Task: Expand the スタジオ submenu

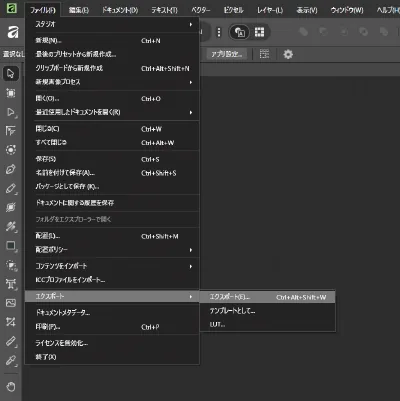Action: [x=112, y=24]
